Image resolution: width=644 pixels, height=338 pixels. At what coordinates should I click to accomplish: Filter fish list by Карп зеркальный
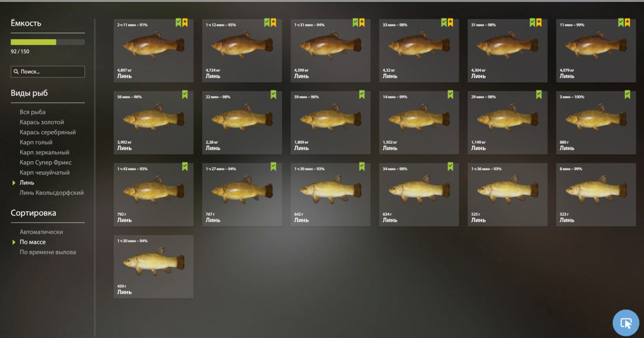tap(44, 153)
